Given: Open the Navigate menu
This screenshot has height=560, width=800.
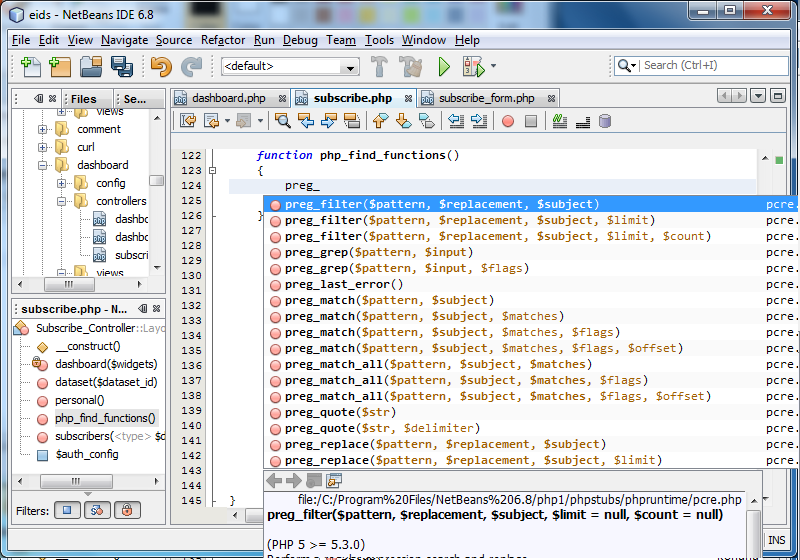Looking at the screenshot, I should (124, 40).
